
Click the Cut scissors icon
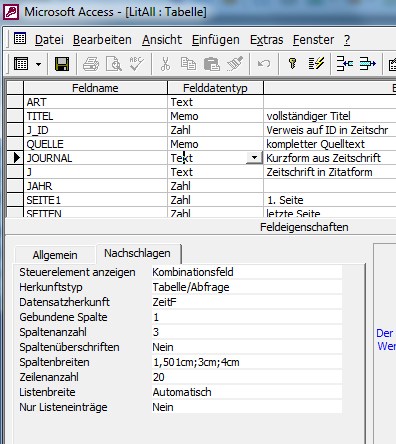(x=165, y=64)
